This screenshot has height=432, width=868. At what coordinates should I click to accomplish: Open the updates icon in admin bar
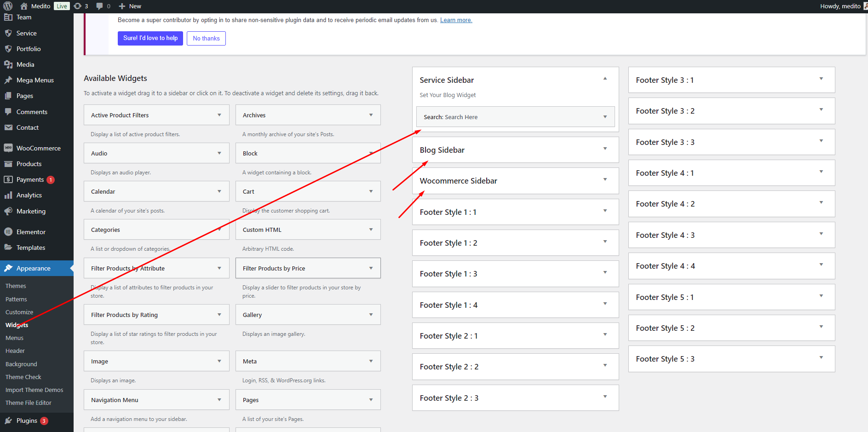click(x=78, y=6)
